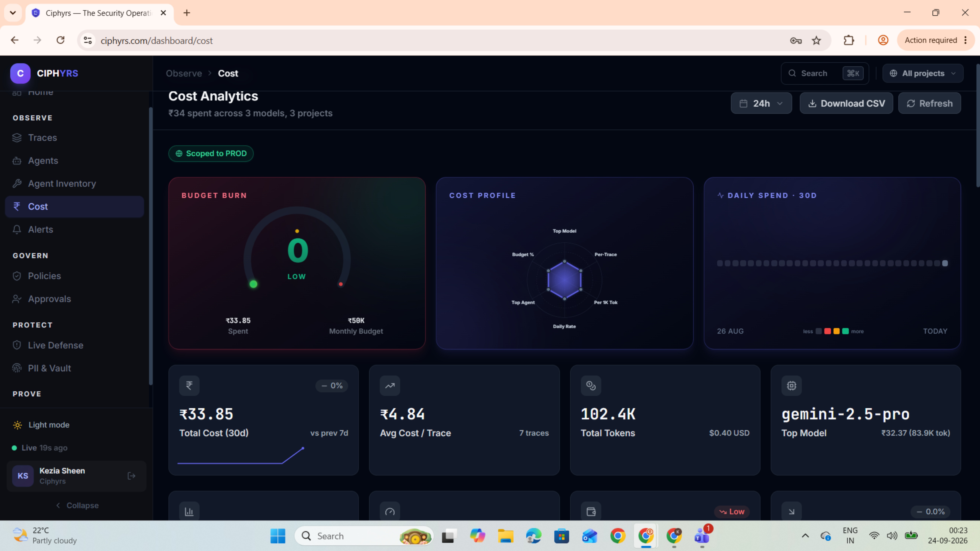This screenshot has height=551, width=980.
Task: Open the 24h time range dropdown
Action: point(761,104)
